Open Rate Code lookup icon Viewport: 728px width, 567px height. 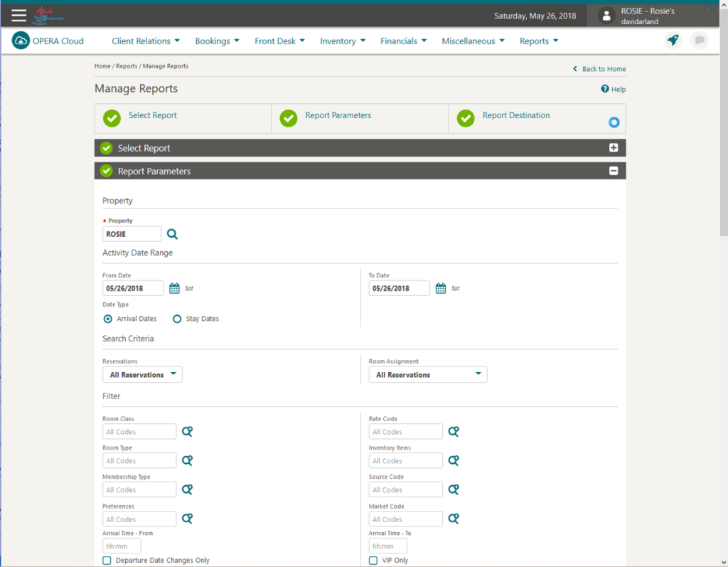tap(454, 431)
